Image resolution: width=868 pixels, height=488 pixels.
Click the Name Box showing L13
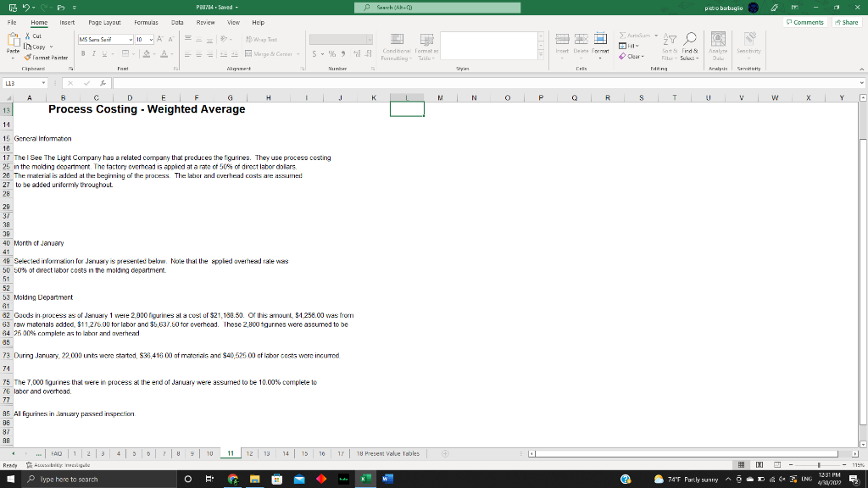21,83
